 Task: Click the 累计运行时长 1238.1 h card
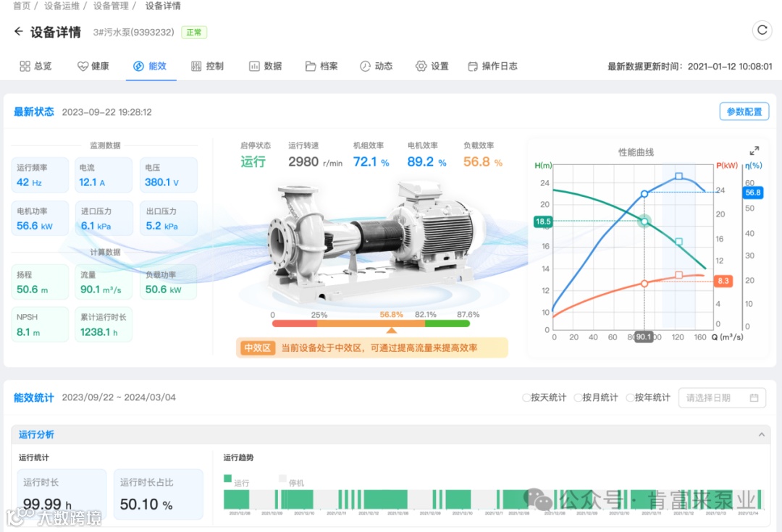pyautogui.click(x=104, y=324)
